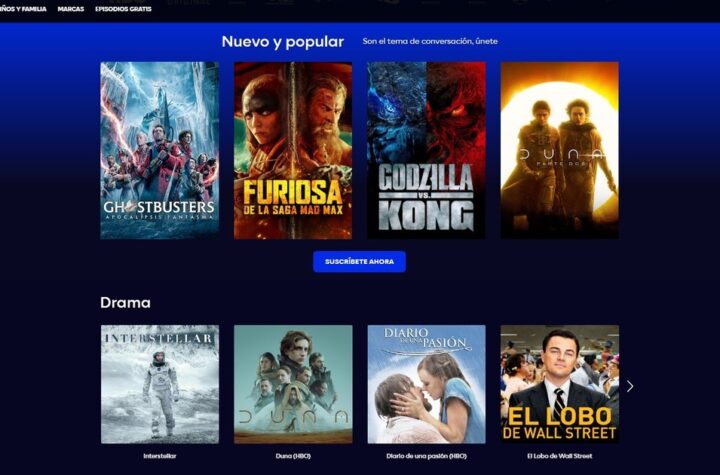Click the Suscríbete Ahora button
720x475 pixels.
(359, 261)
